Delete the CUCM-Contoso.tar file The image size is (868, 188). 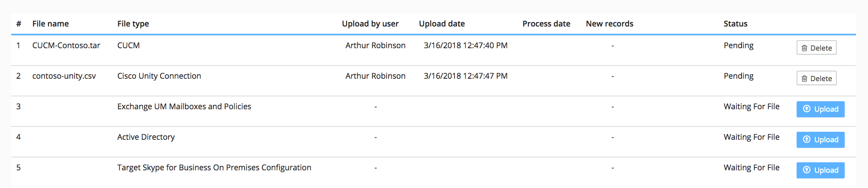coord(816,48)
